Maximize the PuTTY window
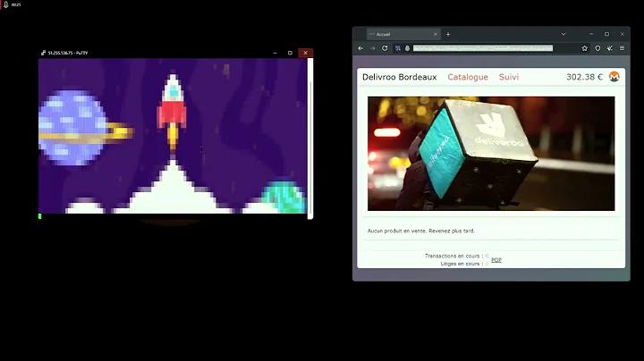 (290, 53)
